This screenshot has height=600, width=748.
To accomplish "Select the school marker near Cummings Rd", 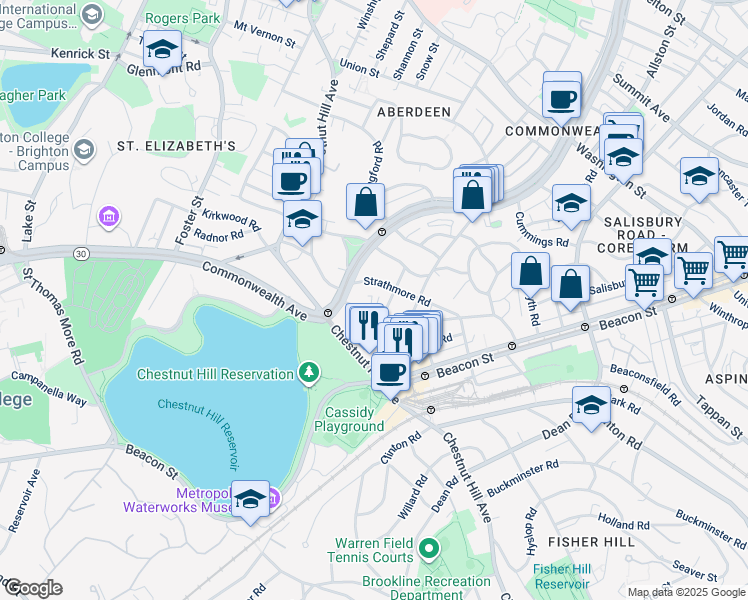I will click(x=571, y=207).
